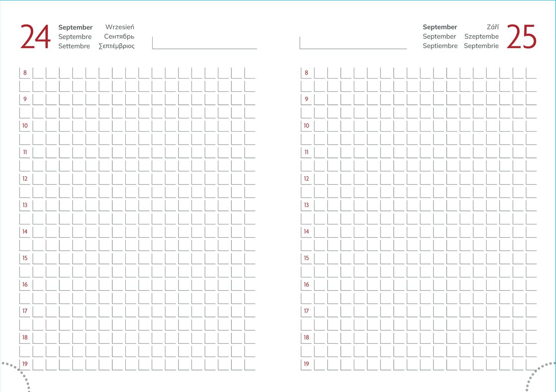Click the Szeptembe month label
This screenshot has width=556, height=392.
pyautogui.click(x=482, y=36)
